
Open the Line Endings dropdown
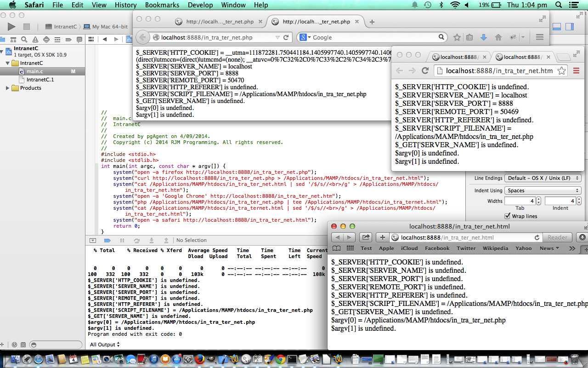click(x=543, y=178)
